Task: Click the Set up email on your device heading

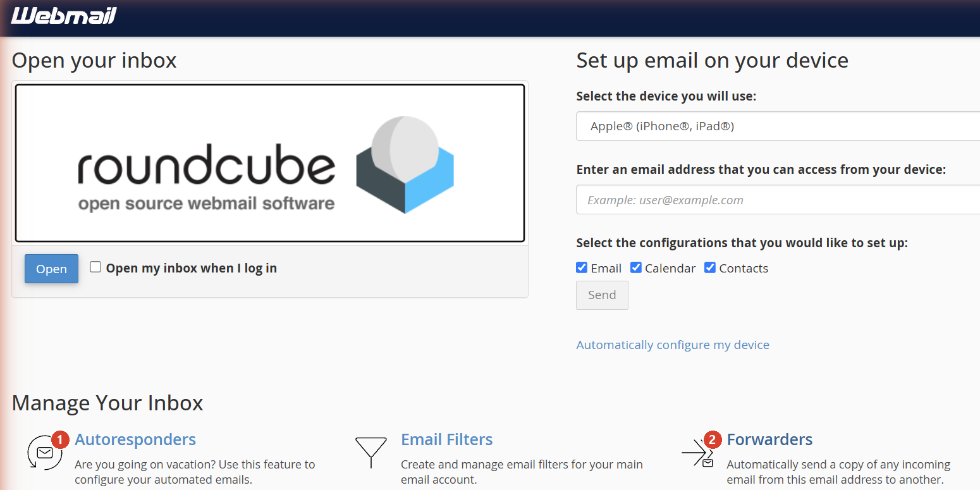Action: click(x=713, y=61)
